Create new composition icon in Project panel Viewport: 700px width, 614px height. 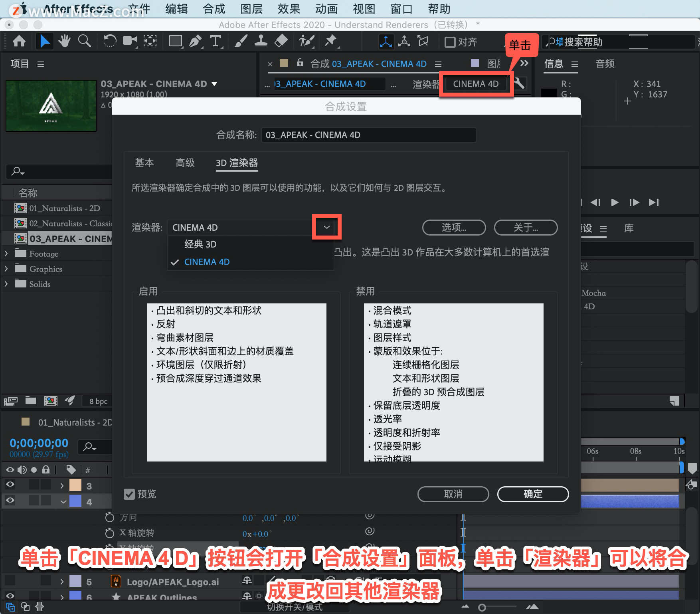50,401
